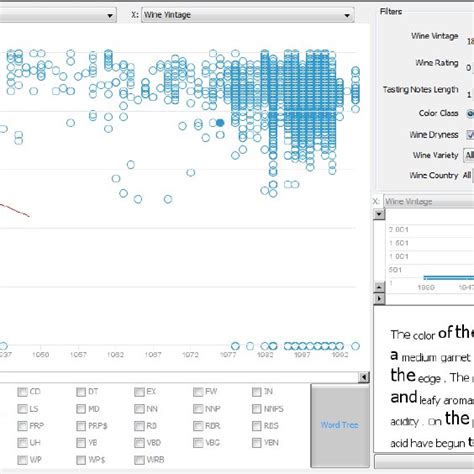
Task: Check the WP checkbox
Action: click(22, 460)
